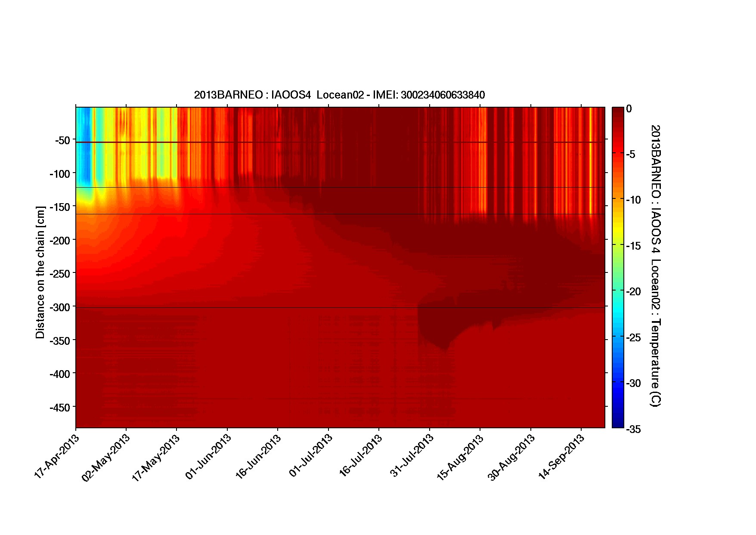Screen dimensions: 756x535
Task: Select the 16-Jun-2013 x-axis date label
Action: tap(259, 457)
